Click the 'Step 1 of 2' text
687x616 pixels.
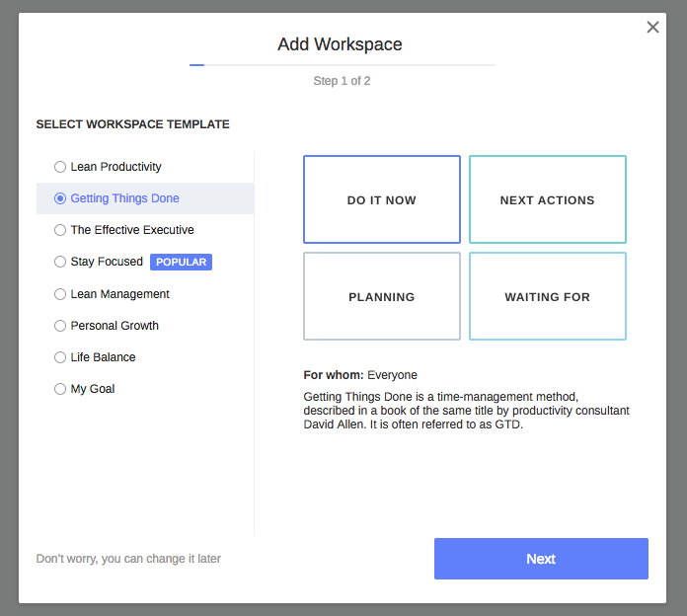point(342,81)
